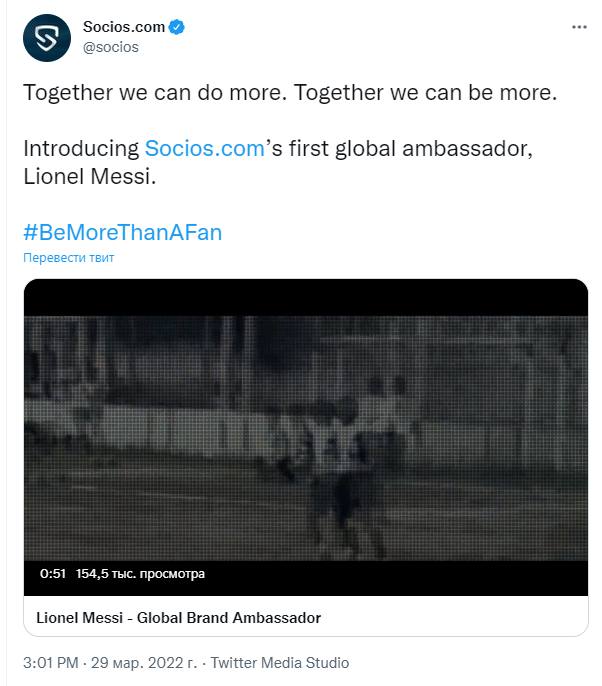
Task: Click the black top bar of the video
Action: (x=306, y=298)
